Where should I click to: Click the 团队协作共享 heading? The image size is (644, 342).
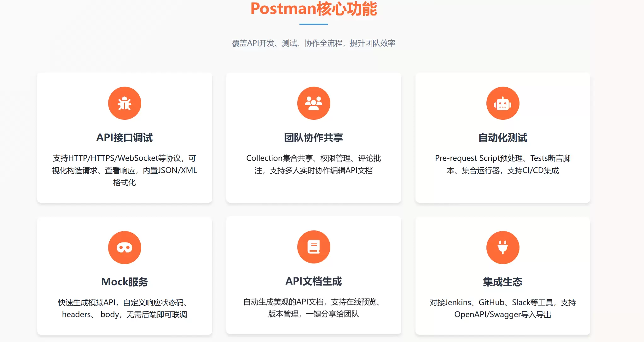click(x=314, y=137)
